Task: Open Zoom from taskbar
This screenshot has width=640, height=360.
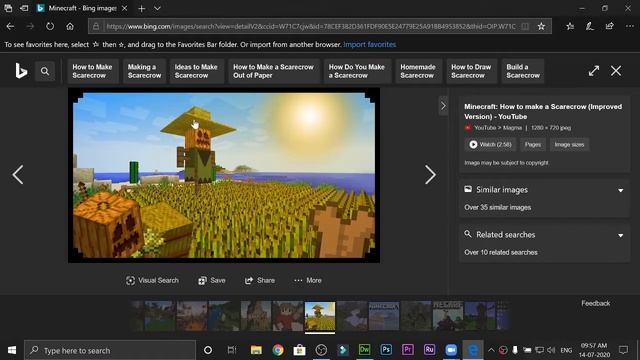Action: 451,350
